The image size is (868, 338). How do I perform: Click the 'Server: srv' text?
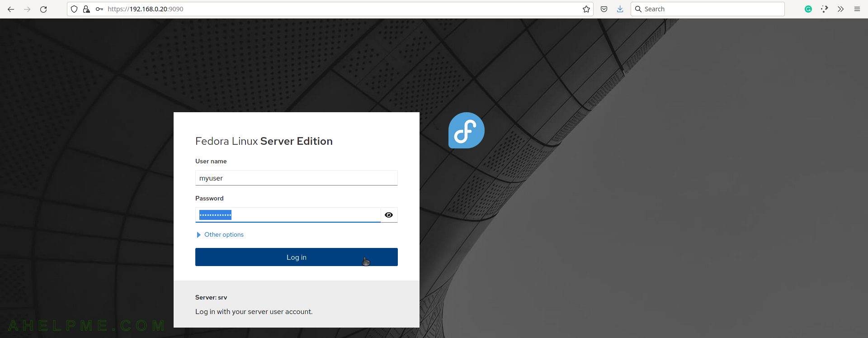coord(211,297)
